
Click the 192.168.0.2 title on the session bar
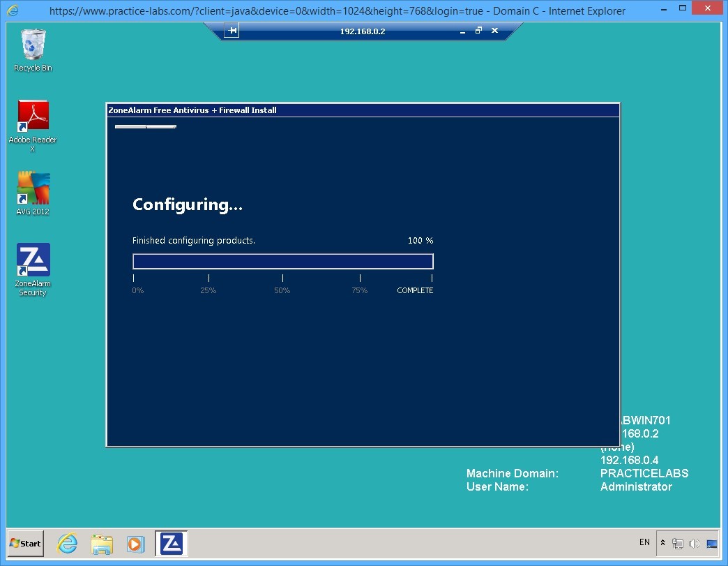362,31
